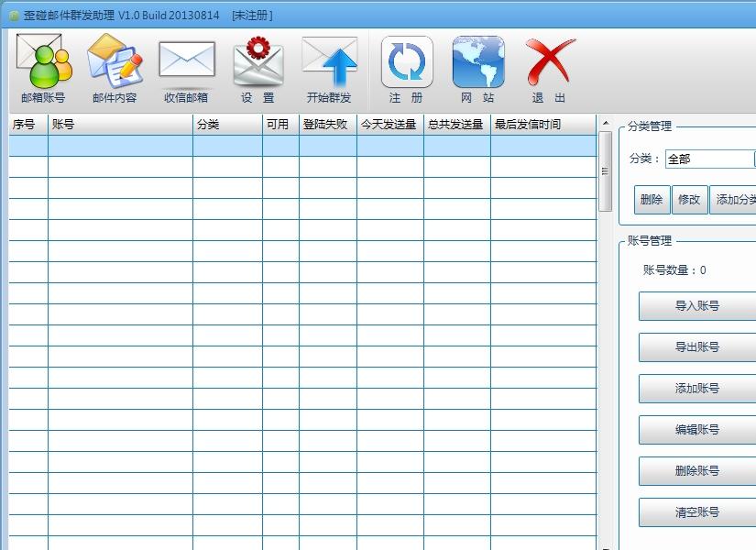Sort by the 账号 column header

tap(120, 125)
